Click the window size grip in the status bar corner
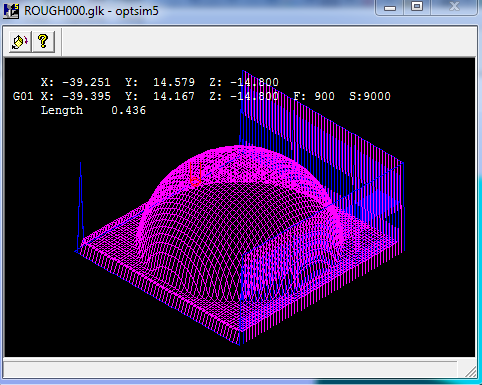482x385 pixels. pyautogui.click(x=470, y=371)
